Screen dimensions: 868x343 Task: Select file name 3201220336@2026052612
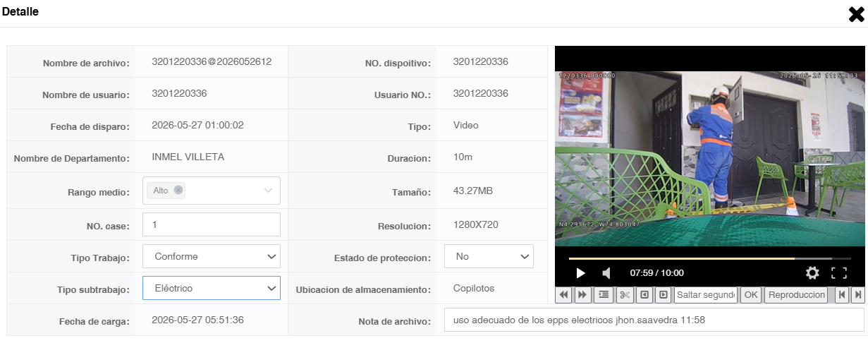pyautogui.click(x=212, y=61)
